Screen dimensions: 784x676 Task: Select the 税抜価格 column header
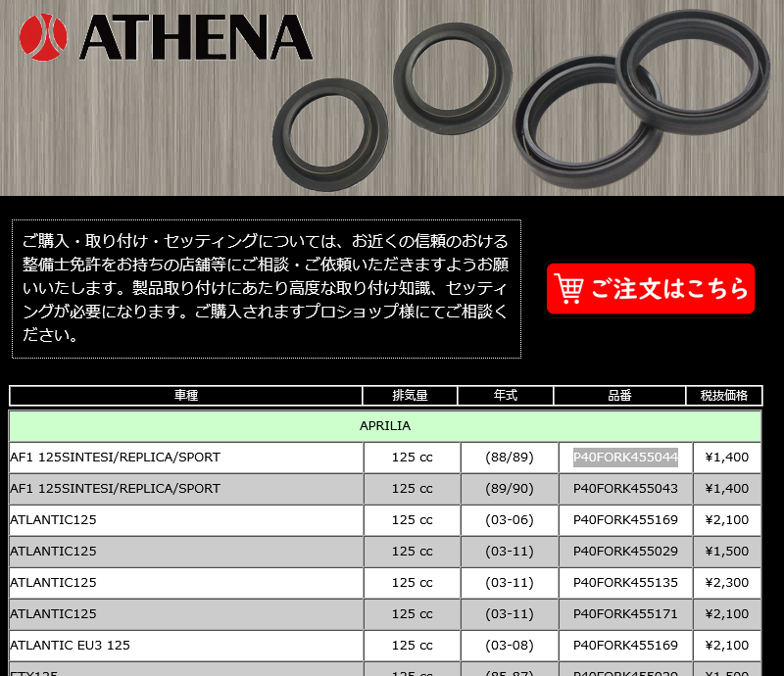click(724, 396)
